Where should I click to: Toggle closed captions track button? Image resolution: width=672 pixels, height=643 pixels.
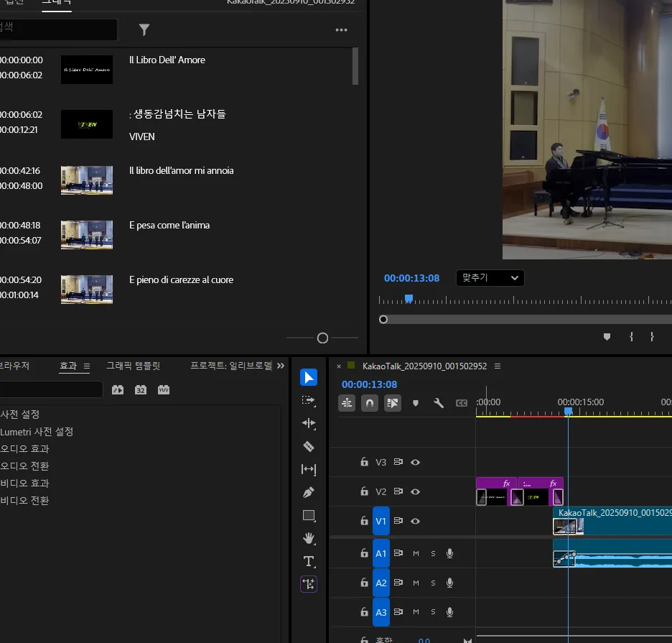462,403
